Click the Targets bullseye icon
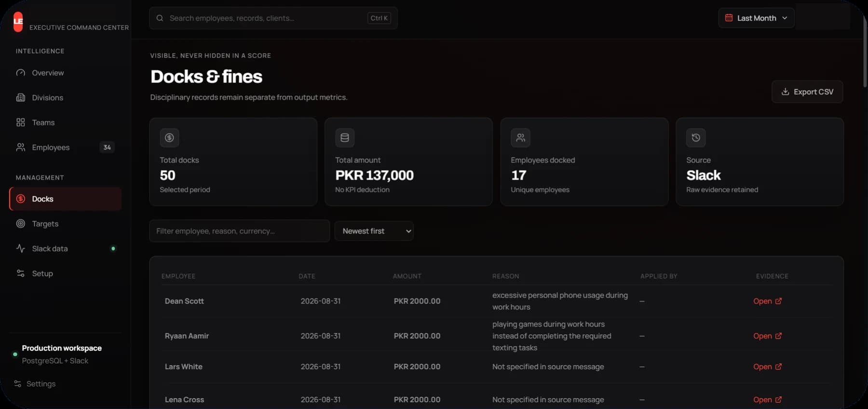Image resolution: width=868 pixels, height=409 pixels. pos(20,224)
